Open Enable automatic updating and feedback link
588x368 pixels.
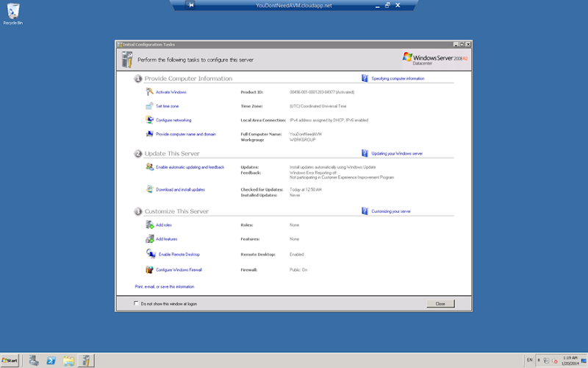point(190,167)
